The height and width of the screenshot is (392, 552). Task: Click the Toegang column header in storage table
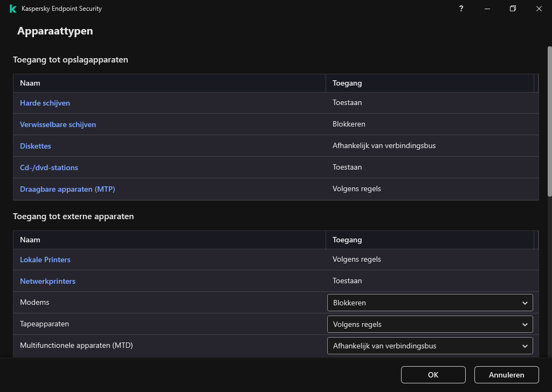pyautogui.click(x=346, y=83)
